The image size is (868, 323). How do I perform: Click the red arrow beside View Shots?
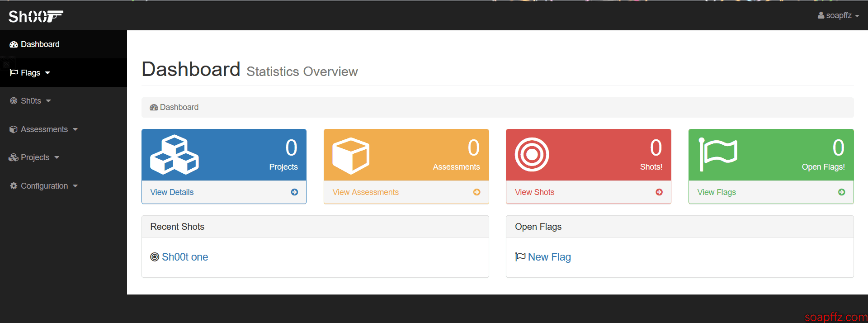(659, 192)
